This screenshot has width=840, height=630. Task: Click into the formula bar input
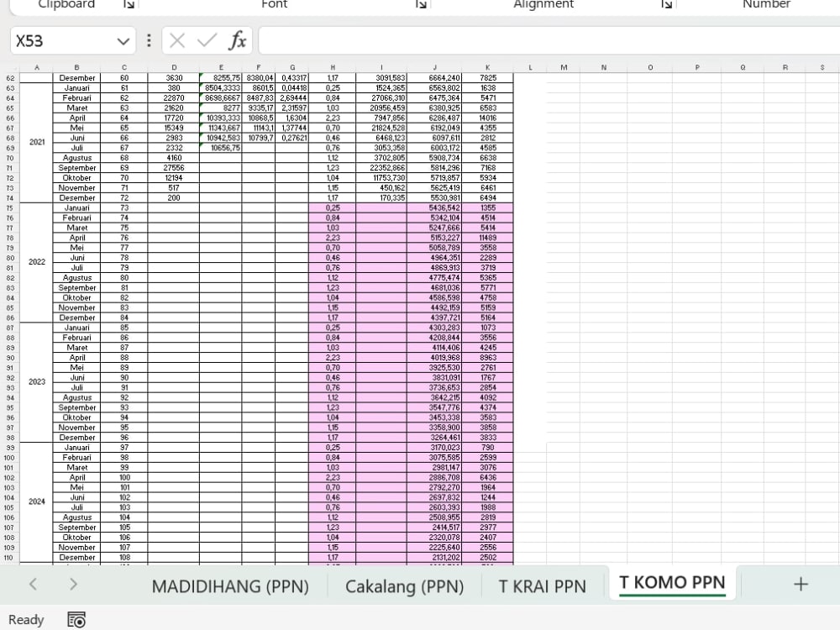(x=549, y=41)
